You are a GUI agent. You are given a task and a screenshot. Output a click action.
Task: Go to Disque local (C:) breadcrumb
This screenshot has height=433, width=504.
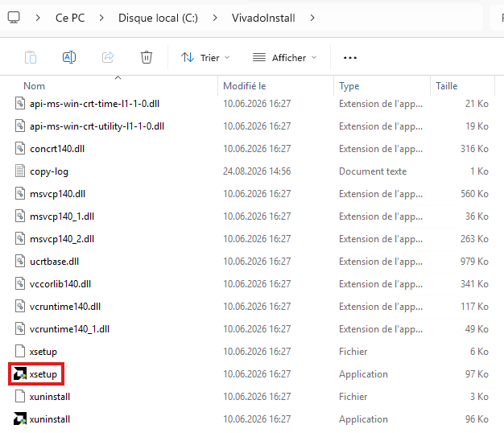click(158, 18)
